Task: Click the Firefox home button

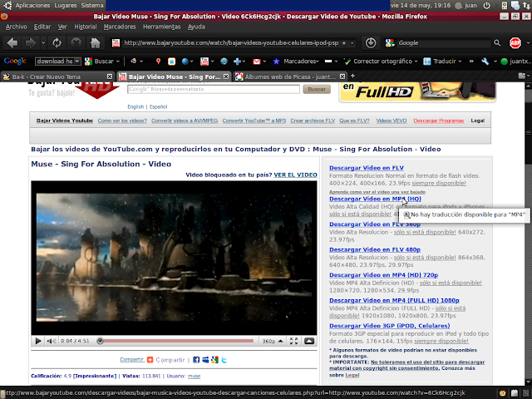Action: (96, 42)
